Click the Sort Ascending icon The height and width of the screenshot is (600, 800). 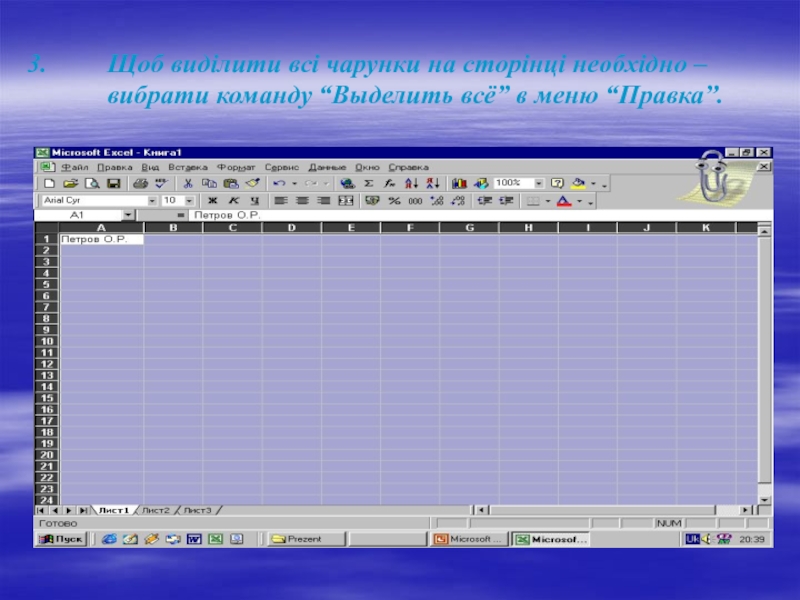click(412, 184)
